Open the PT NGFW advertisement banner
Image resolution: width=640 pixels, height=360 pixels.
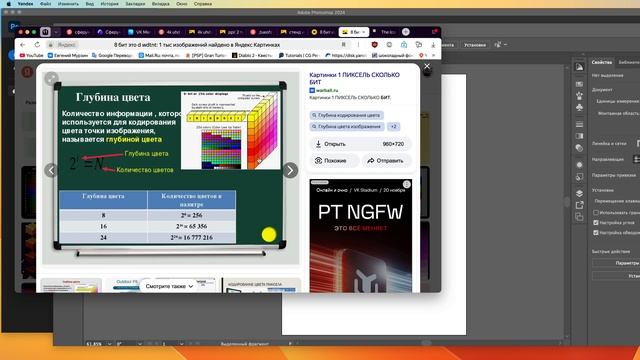360,236
